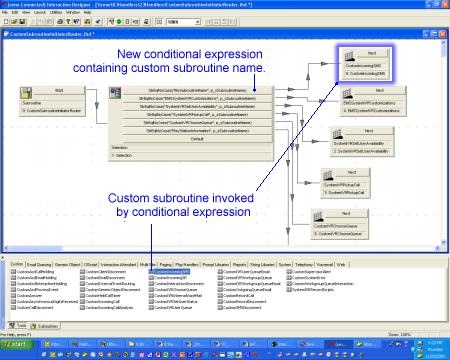This screenshot has width=450, height=360.
Task: Click the canvas horizontal scrollbar thumb
Action: click(36, 248)
